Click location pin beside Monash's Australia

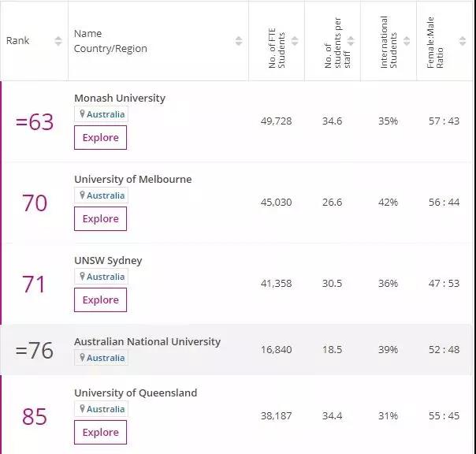click(81, 114)
